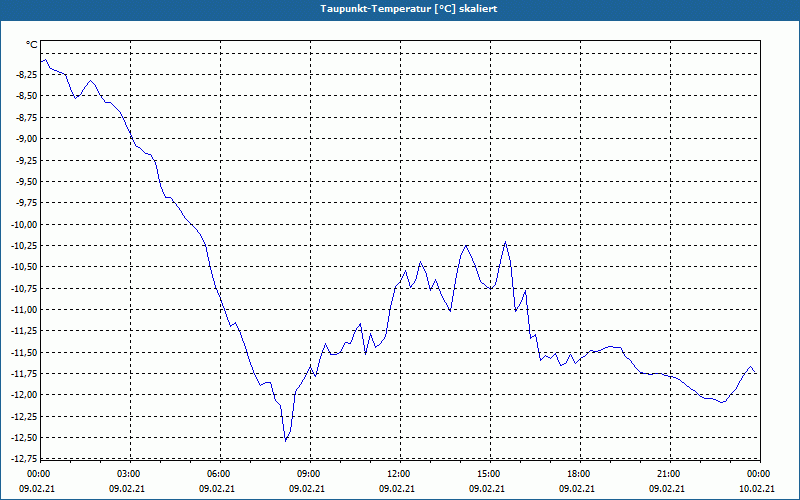
Task: Click the -11,75 y-axis label
Action: click(x=26, y=373)
